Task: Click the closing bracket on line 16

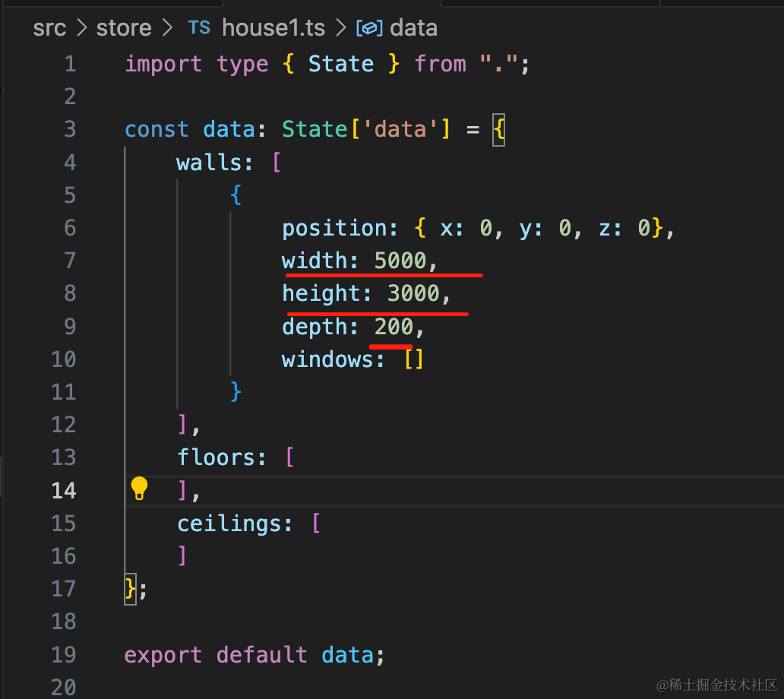Action: pos(182,555)
